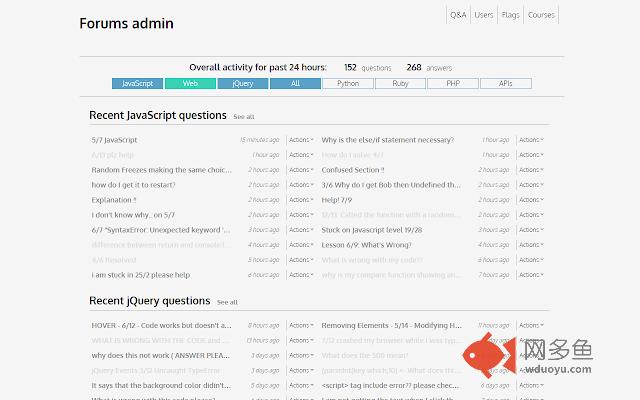This screenshot has width=640, height=400.
Task: Open '3/6 Why do I get Bob then Undefined th...' question
Action: [x=391, y=185]
